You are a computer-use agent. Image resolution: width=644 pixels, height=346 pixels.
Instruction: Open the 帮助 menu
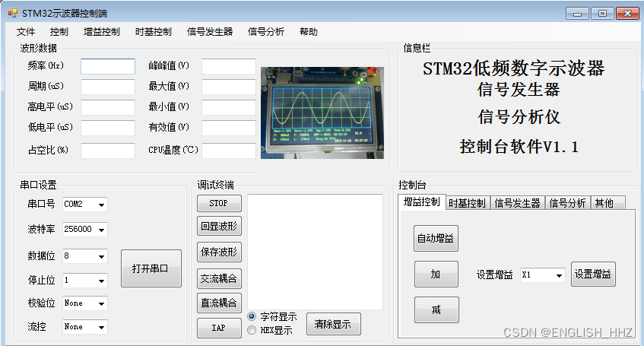[x=309, y=32]
